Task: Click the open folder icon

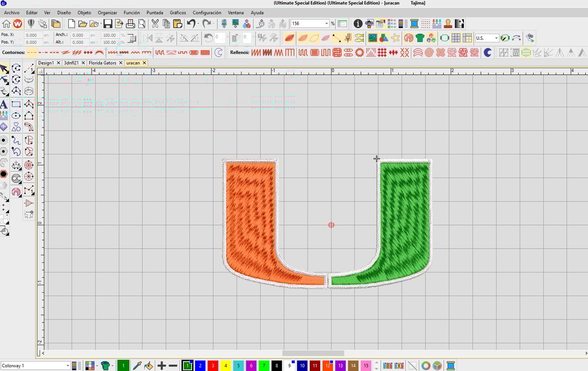Action: click(82, 24)
